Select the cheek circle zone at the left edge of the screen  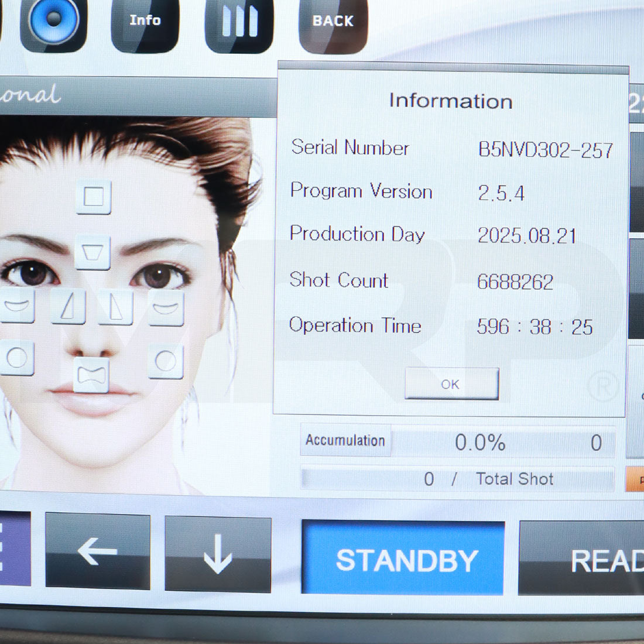coord(16,358)
